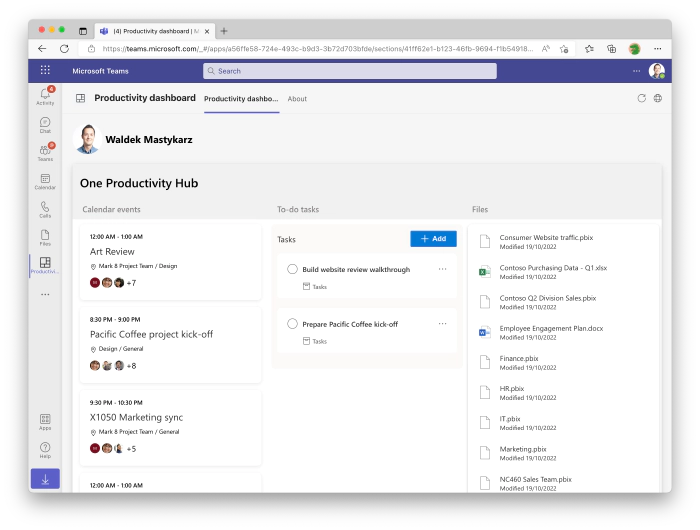700x530 pixels.
Task: Select the Productivity app icon in sidebar
Action: click(45, 265)
